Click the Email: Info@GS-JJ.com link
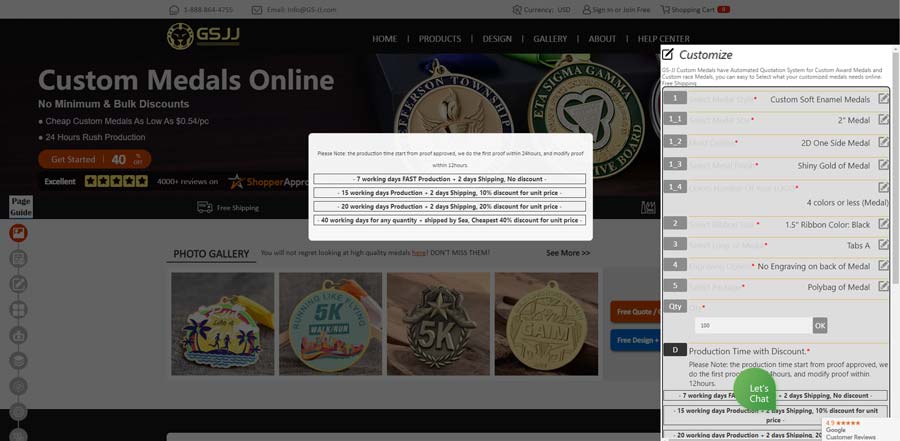 point(301,10)
